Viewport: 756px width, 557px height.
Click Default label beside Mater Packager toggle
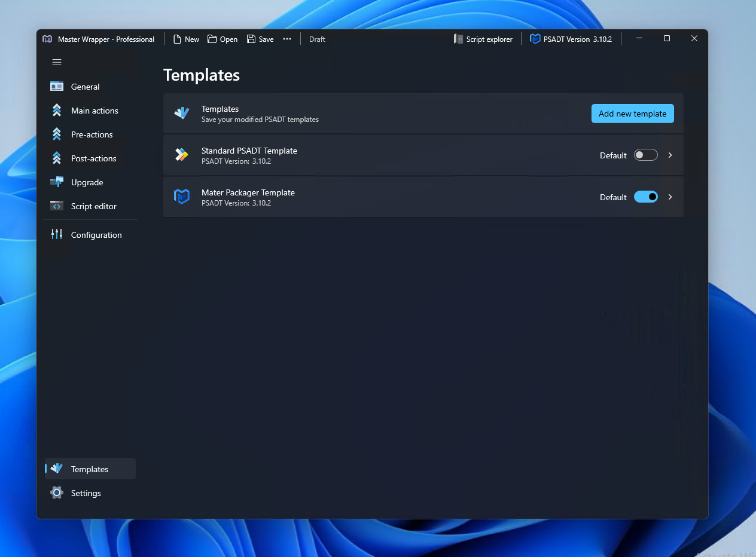pos(613,197)
